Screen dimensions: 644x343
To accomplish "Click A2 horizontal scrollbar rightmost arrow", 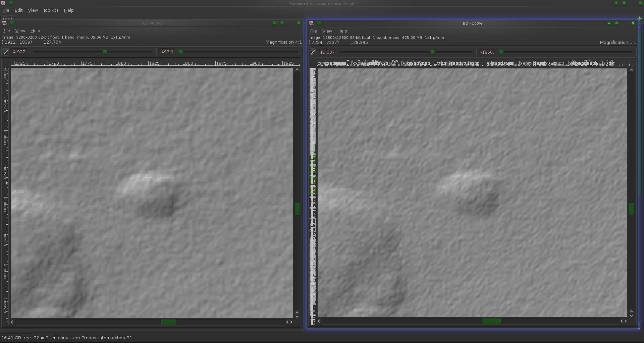I will coord(291,322).
